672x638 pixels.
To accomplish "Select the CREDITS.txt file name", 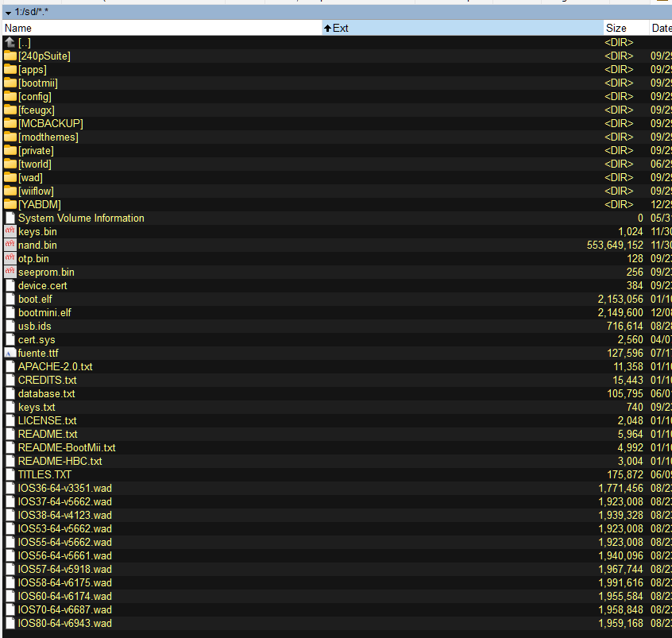I will pos(47,381).
